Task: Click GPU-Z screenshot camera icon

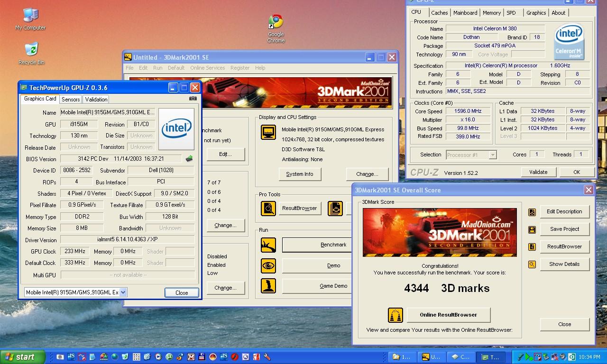Action: click(x=193, y=99)
